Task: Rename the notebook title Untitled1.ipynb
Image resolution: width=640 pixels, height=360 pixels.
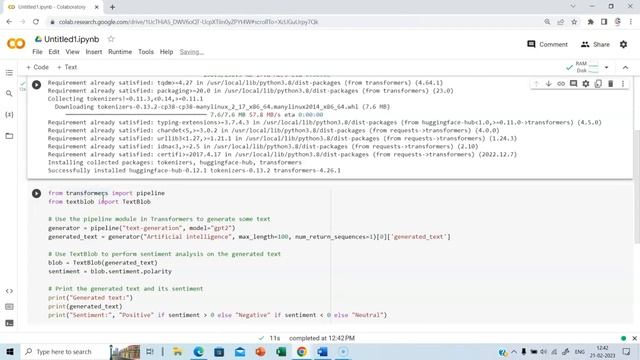Action: click(x=71, y=39)
